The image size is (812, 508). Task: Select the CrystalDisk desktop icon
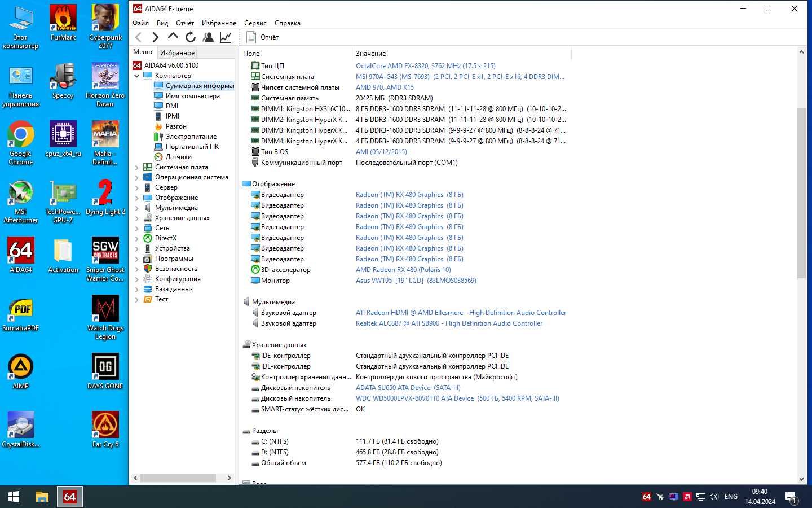tap(21, 430)
